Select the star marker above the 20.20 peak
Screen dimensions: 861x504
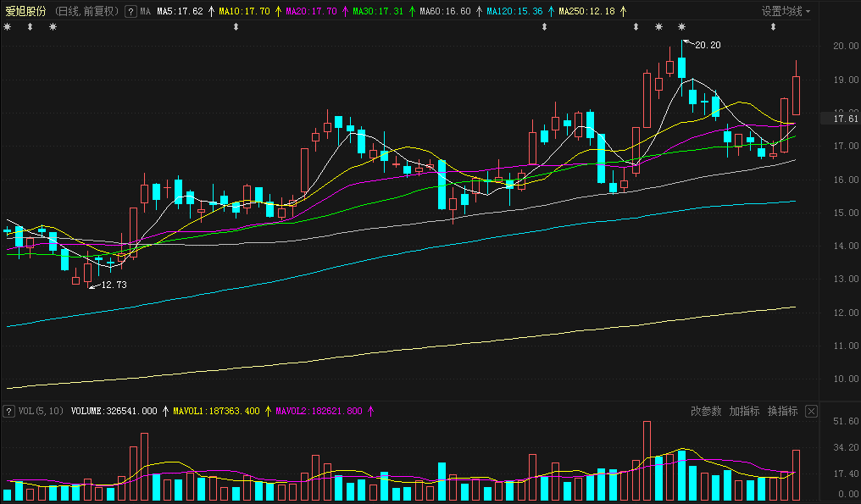click(681, 28)
